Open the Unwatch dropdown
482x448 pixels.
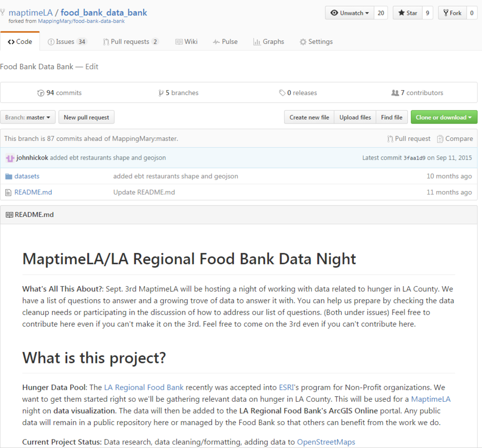350,13
